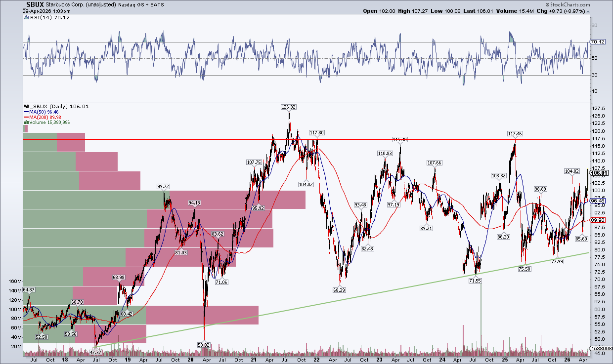613x364 pixels.
Task: Click the RSI area-chart icon before RSI(14)
Action: (26, 17)
